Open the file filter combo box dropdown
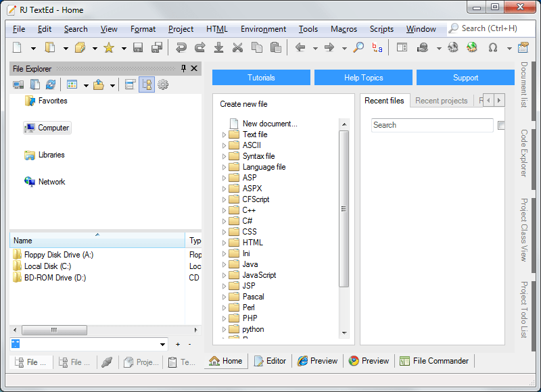This screenshot has width=541, height=392. pyautogui.click(x=162, y=344)
